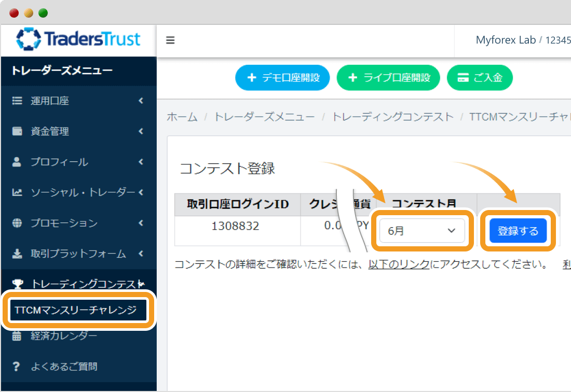Select TTCMマンスリーチャレンジ in the sidebar
Screen dimensions: 571x392
(x=76, y=310)
